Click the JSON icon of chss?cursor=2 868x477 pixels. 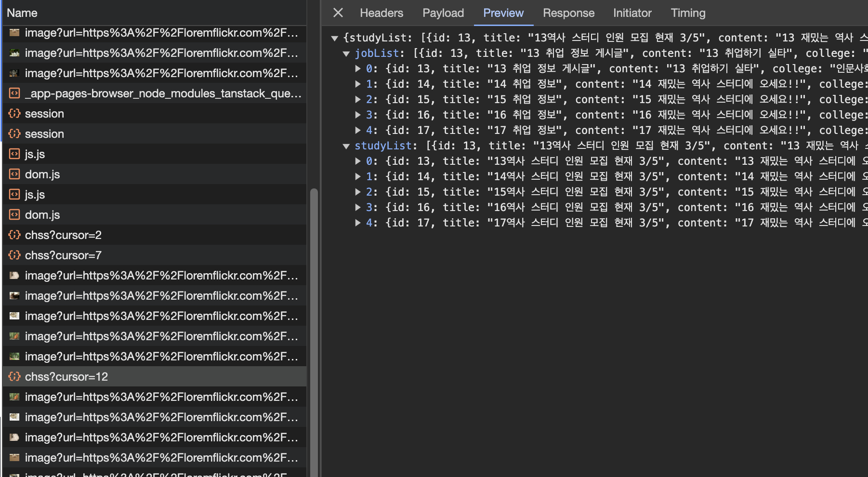[14, 235]
